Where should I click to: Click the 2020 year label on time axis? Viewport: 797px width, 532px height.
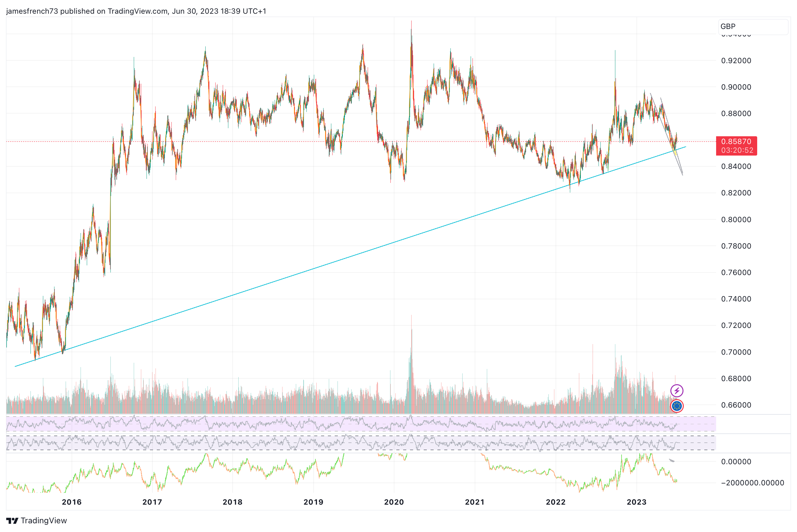tap(394, 502)
